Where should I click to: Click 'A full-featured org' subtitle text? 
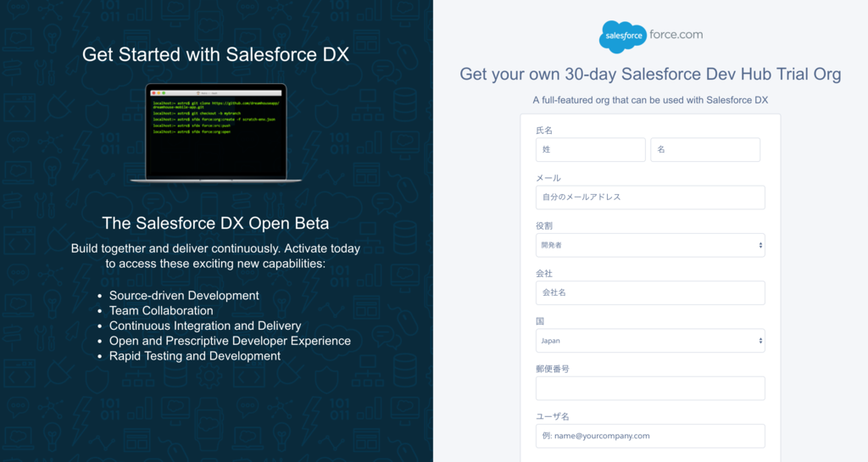(x=650, y=100)
